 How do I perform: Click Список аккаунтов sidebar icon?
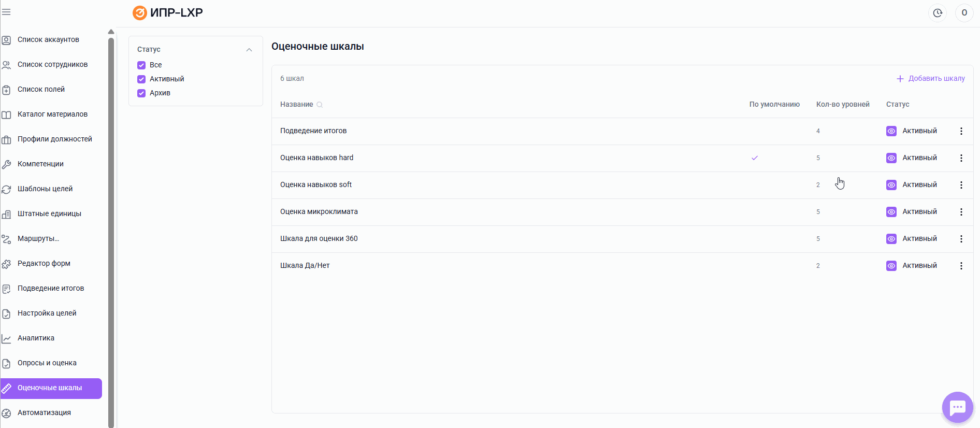click(6, 40)
